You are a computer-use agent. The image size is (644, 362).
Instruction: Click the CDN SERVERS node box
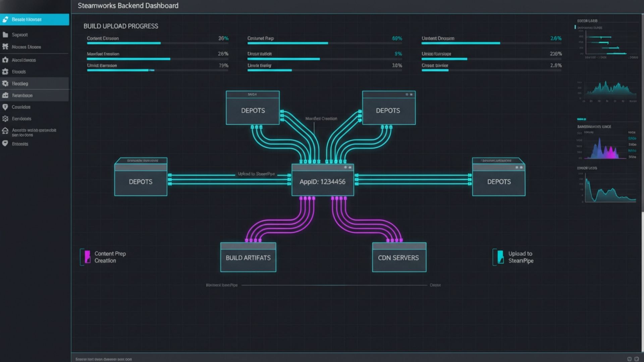(x=399, y=258)
